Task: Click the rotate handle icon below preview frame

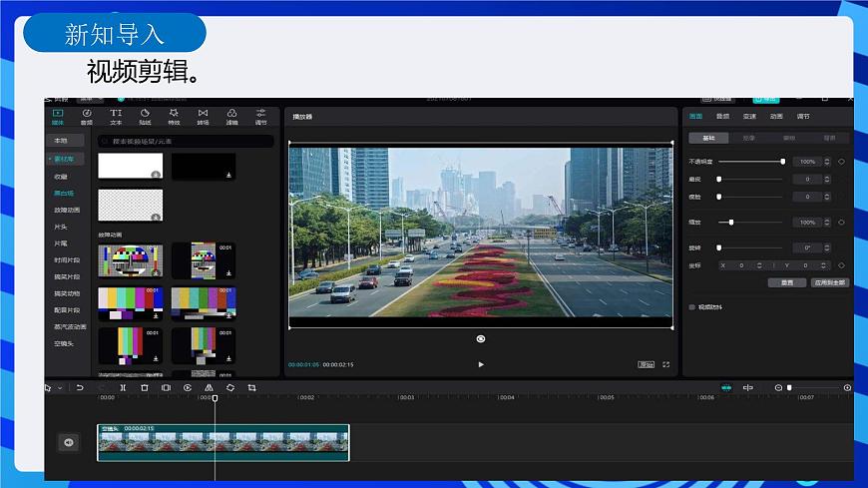Action: pyautogui.click(x=481, y=339)
